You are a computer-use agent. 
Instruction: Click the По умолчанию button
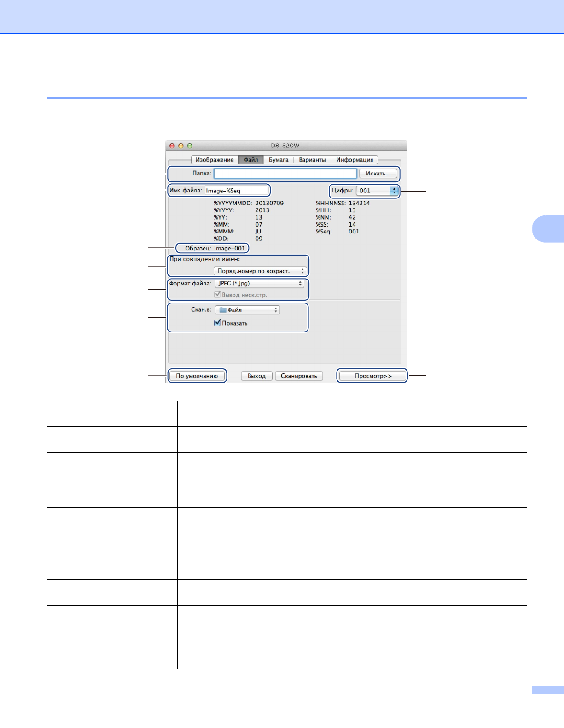click(197, 376)
